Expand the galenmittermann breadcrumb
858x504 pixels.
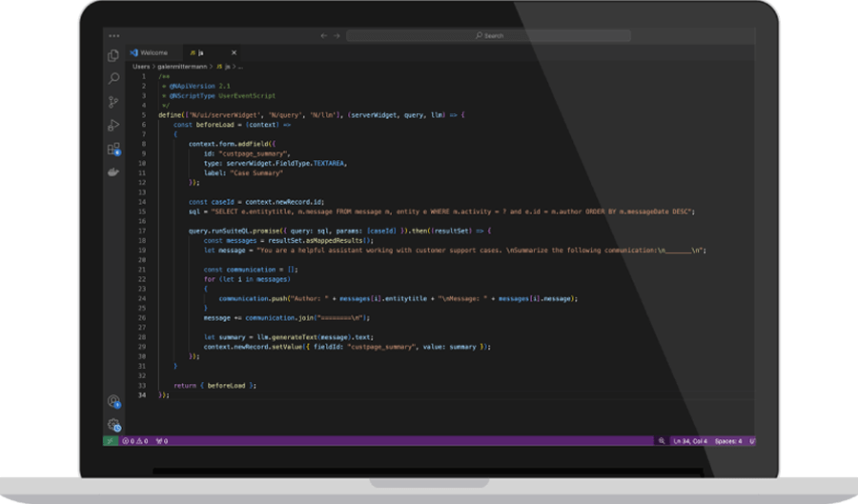pyautogui.click(x=182, y=67)
